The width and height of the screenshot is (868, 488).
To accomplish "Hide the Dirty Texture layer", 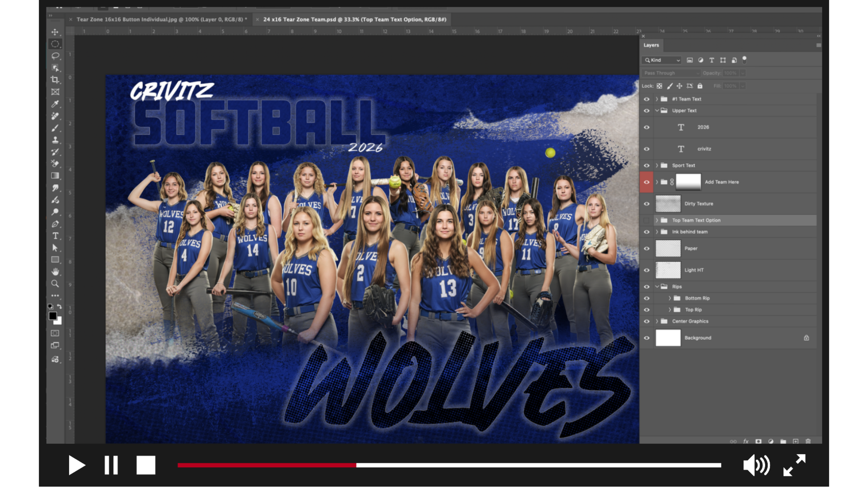I will [x=647, y=204].
